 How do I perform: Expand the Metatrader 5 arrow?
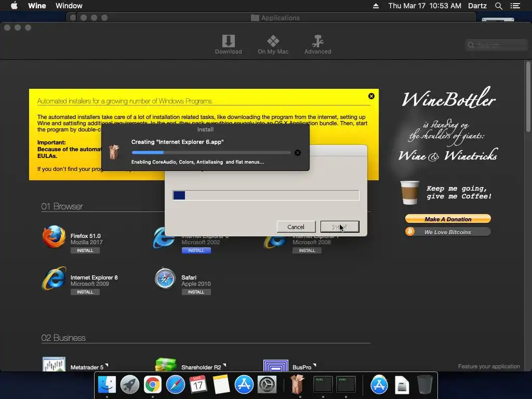[107, 365]
